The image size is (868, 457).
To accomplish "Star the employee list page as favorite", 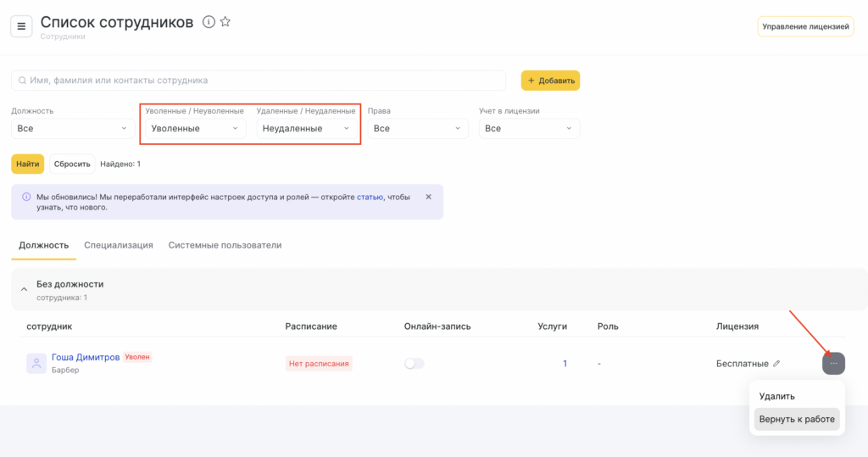I will [225, 22].
